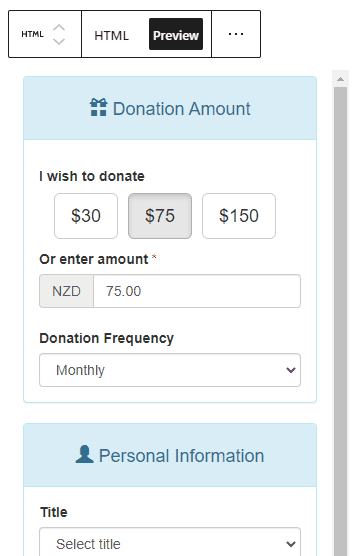Screen dimensions: 361x556
Task: Select the $150 donation amount
Action: click(x=239, y=216)
